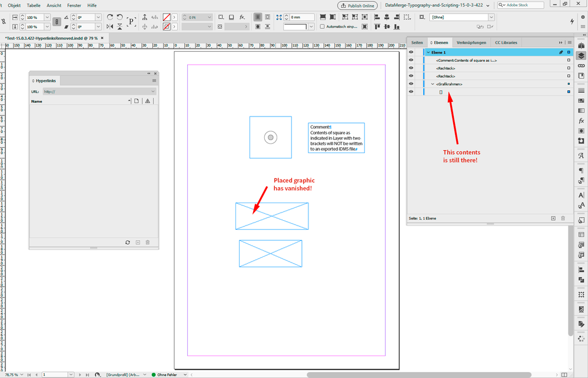Click the horizontal scrollbar at bottom
Viewport: 588px width, 378px height.
(x=419, y=374)
